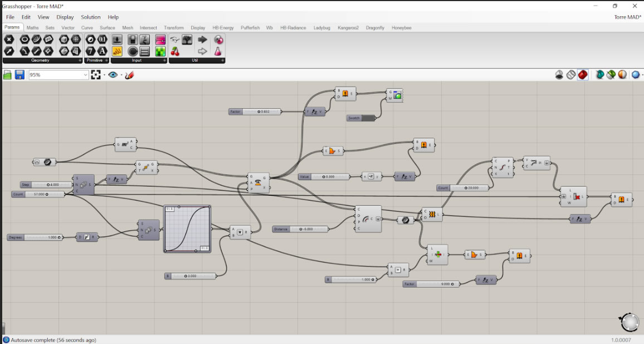The height and width of the screenshot is (344, 644).
Task: Expand the Geometry panel in ribbon
Action: click(x=80, y=60)
